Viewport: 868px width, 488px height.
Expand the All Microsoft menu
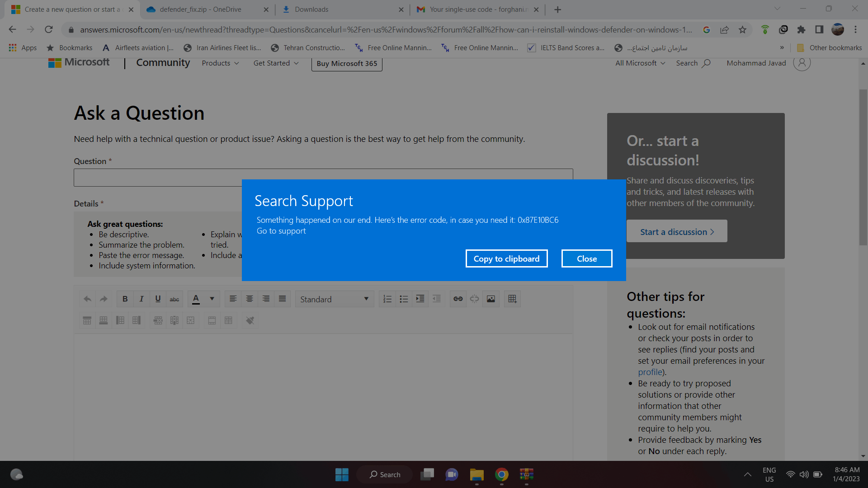click(640, 63)
